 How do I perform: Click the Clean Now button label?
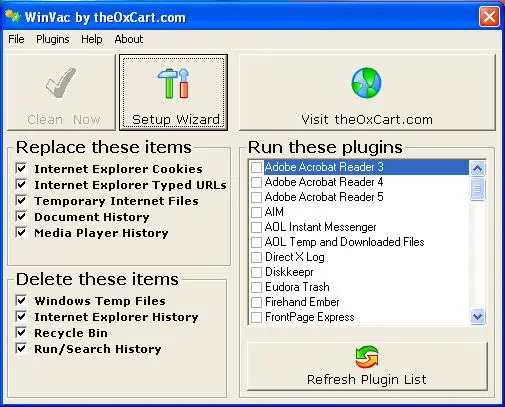coord(64,119)
